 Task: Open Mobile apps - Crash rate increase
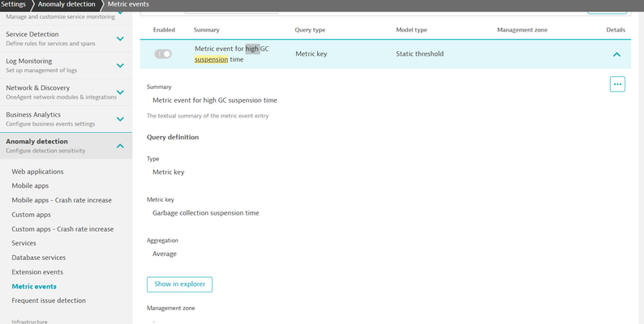(62, 200)
